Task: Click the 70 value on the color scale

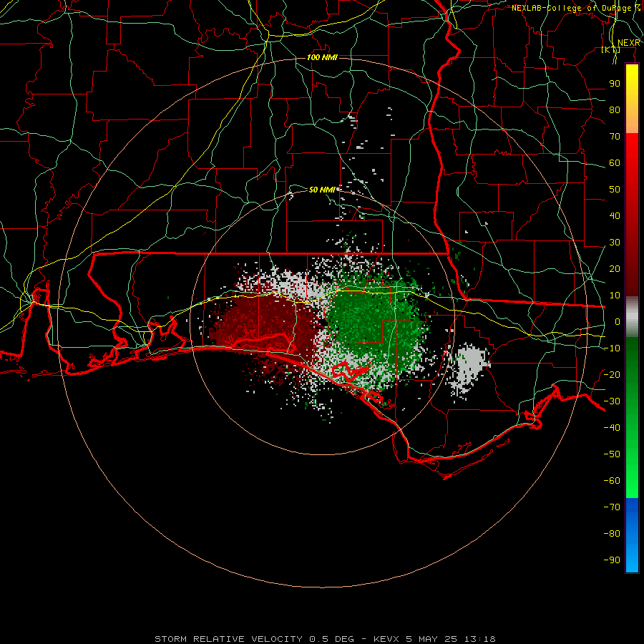Action: pyautogui.click(x=615, y=137)
